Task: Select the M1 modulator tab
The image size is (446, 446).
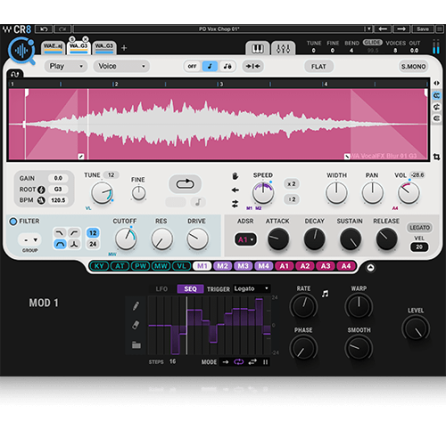Action: click(x=202, y=266)
